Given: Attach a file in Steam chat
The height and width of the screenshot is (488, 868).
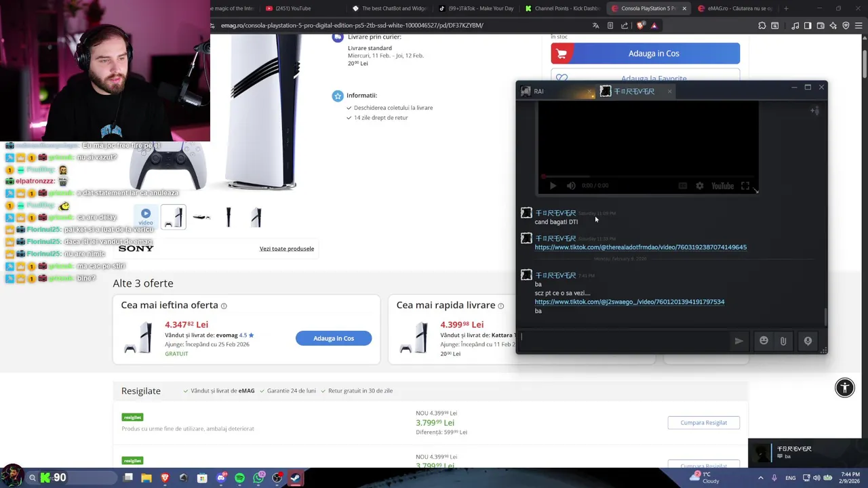Looking at the screenshot, I should tap(783, 341).
